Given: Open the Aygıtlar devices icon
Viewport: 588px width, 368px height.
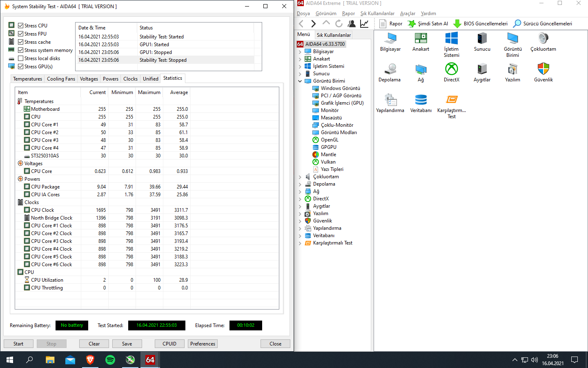Looking at the screenshot, I should pyautogui.click(x=482, y=72).
